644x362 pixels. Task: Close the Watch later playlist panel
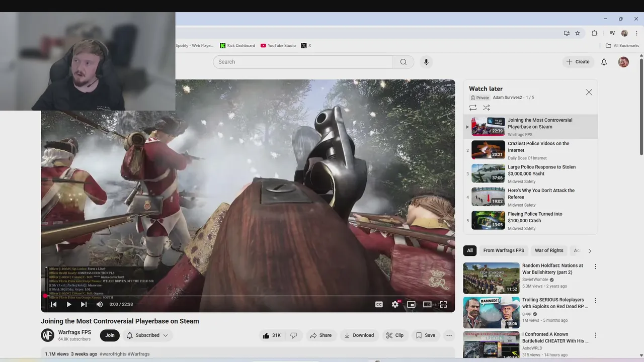[x=589, y=92]
